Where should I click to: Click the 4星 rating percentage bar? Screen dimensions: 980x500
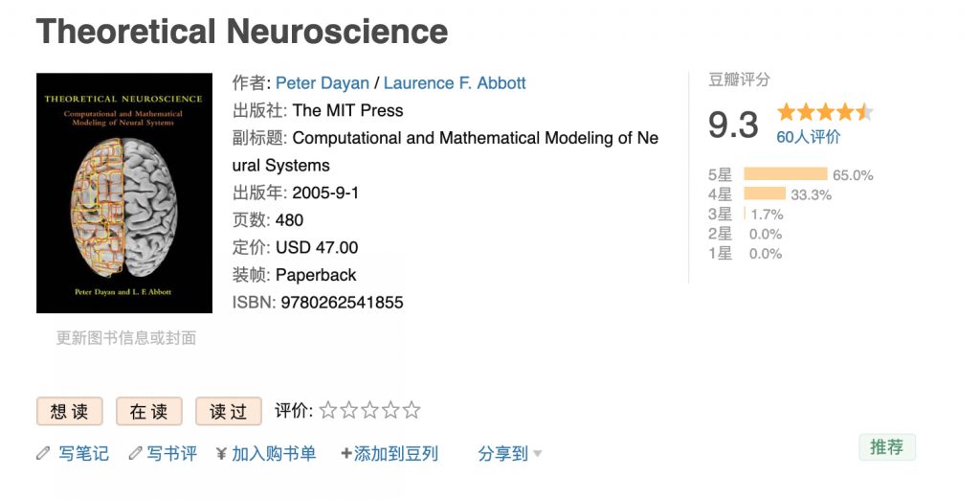[765, 194]
